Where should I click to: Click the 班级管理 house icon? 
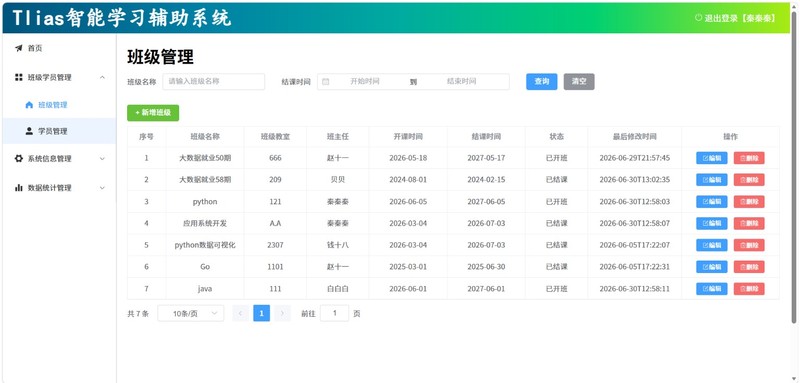(x=29, y=105)
